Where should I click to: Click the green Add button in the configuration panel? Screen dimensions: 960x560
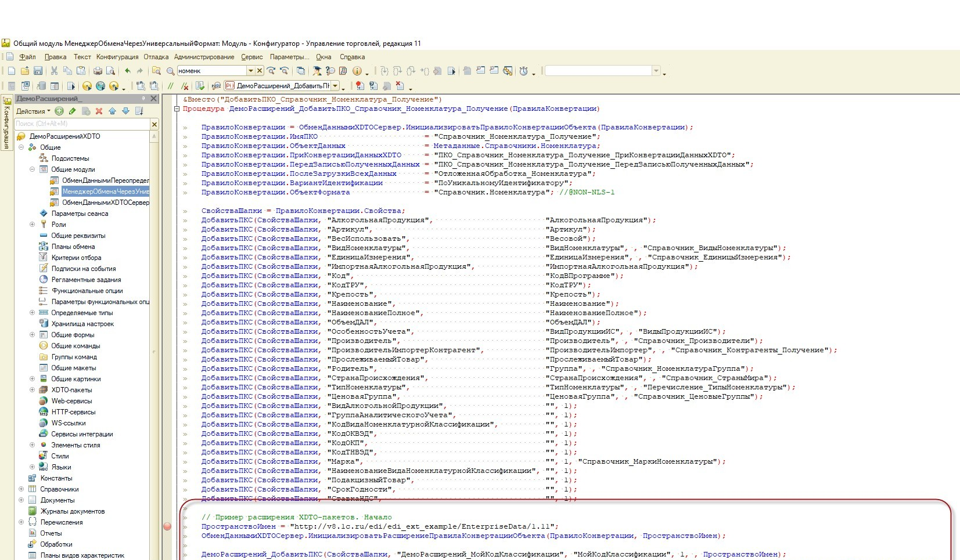coord(59,111)
